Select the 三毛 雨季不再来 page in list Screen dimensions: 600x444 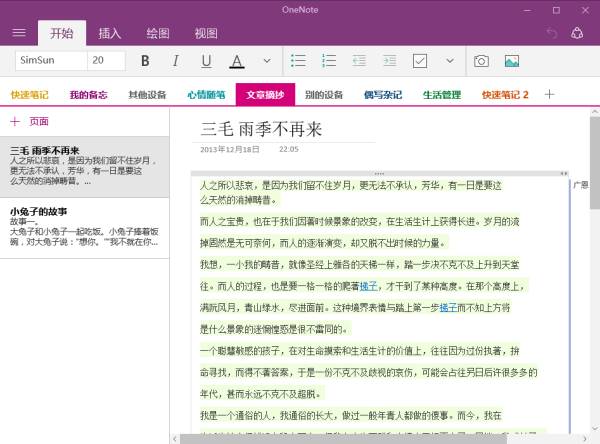point(85,167)
